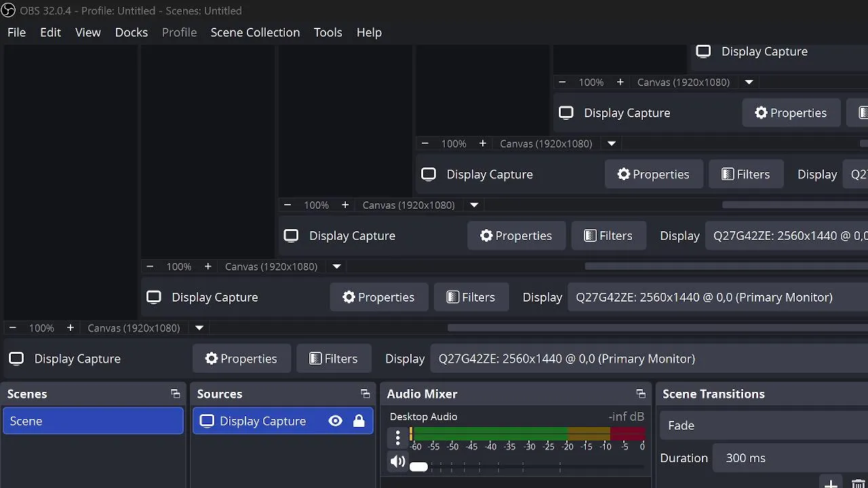Click Properties button in second nested copy
The image size is (868, 488).
516,236
